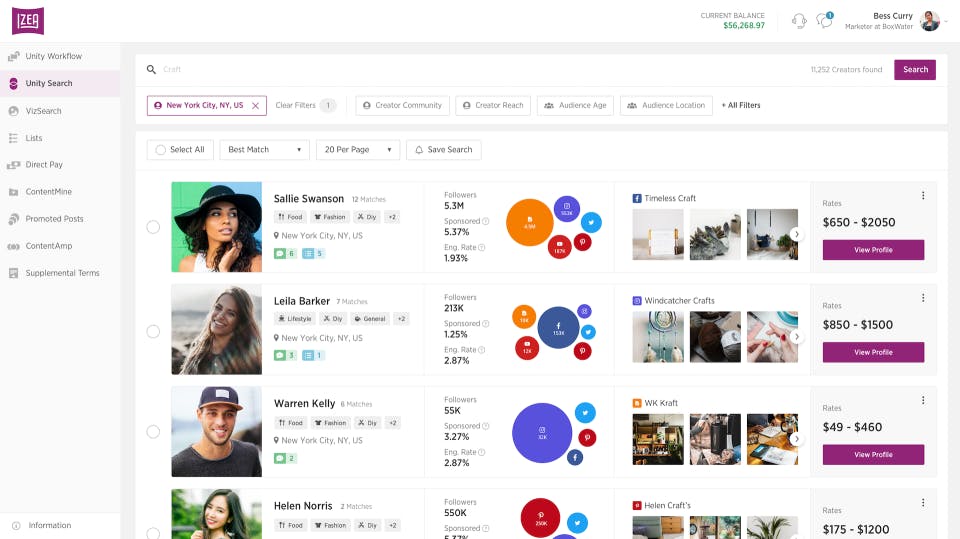The image size is (960, 539).
Task: Open the Best Match sort dropdown
Action: 264,150
